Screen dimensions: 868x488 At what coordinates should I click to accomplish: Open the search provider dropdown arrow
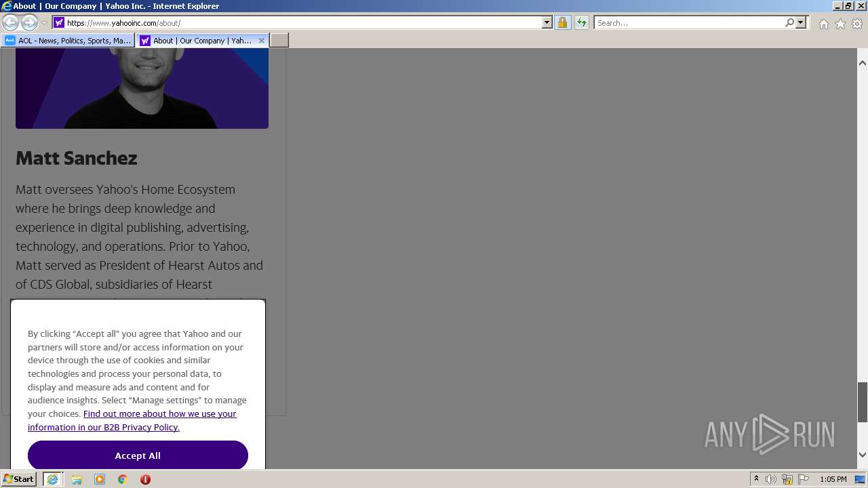tap(801, 22)
